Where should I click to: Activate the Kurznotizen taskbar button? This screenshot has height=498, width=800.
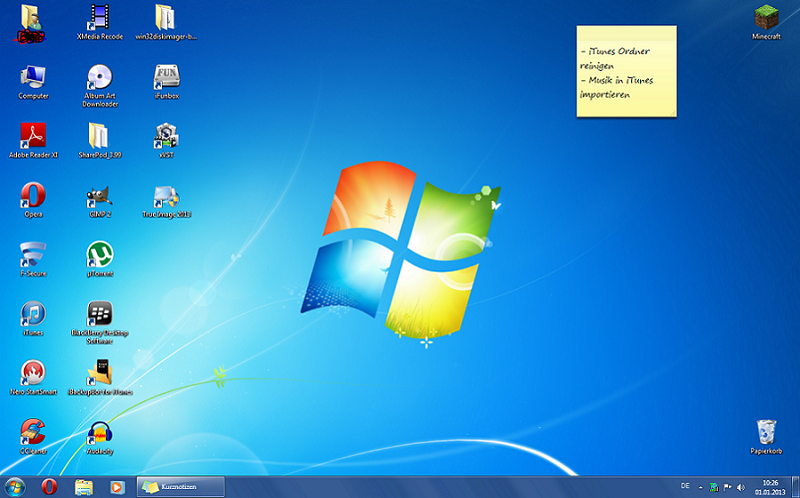tap(181, 487)
